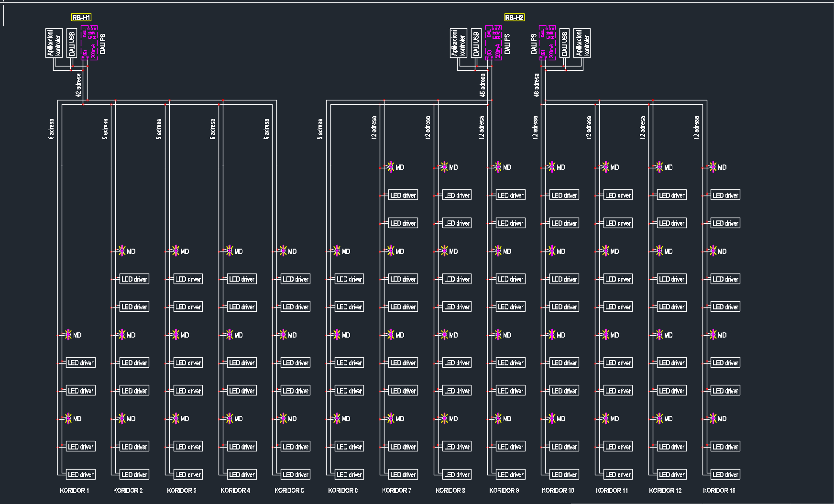Select the top MD sensor in KORIDOR 5
The height and width of the screenshot is (504, 834).
tap(284, 251)
